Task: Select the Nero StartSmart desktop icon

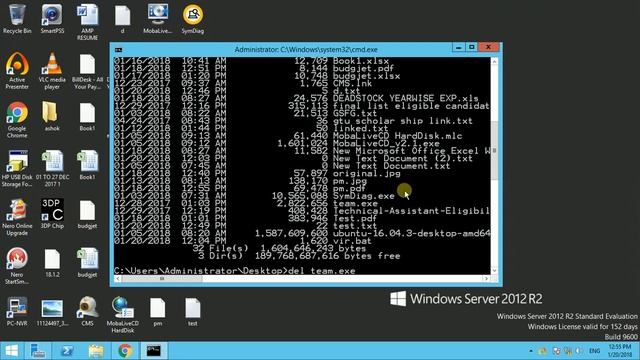Action: pyautogui.click(x=17, y=266)
